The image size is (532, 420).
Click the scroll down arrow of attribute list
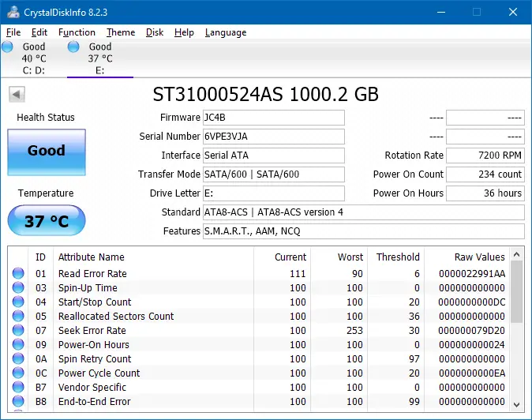(517, 404)
